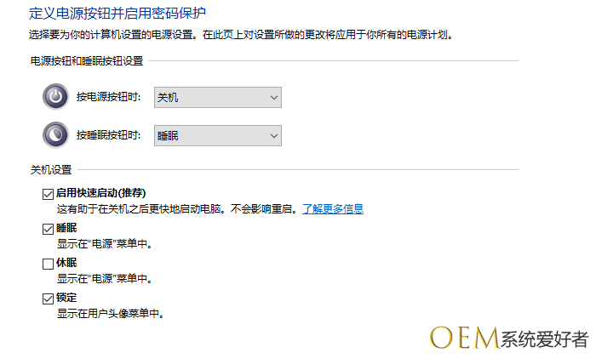596x364 pixels.
Task: Click the arrow on the 睡眠 combo box
Action: 274,135
